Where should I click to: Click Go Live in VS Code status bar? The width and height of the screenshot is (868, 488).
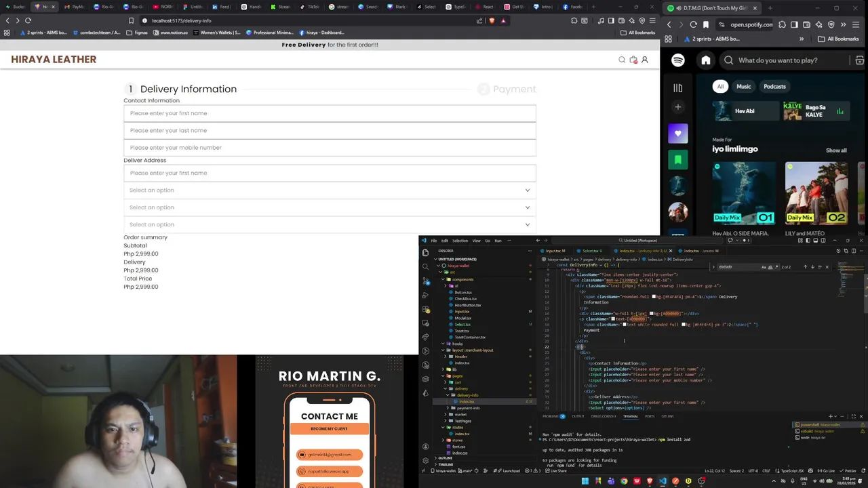click(825, 471)
